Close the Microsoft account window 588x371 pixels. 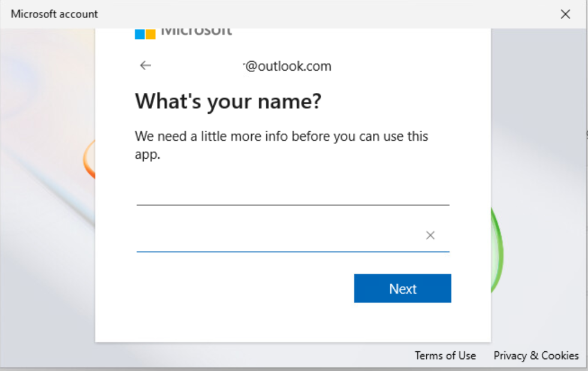[x=565, y=14]
